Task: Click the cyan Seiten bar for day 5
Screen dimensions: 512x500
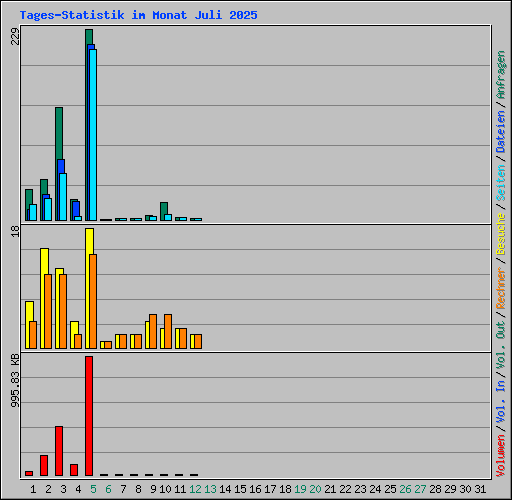Action: [93, 135]
